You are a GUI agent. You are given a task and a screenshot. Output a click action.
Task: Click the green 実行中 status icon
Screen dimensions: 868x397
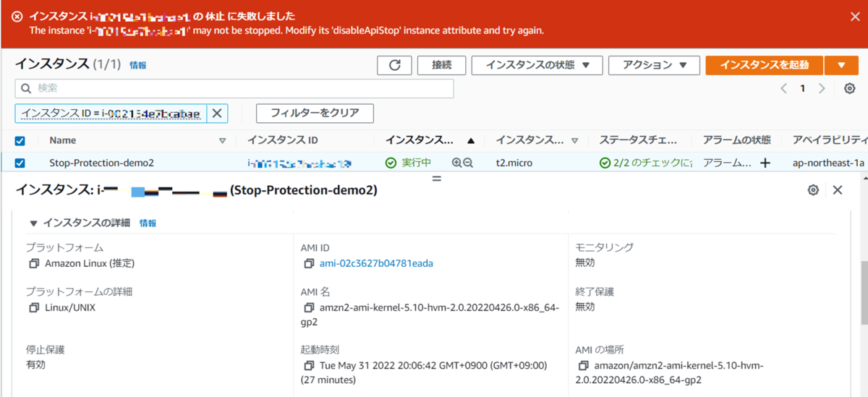tap(391, 163)
